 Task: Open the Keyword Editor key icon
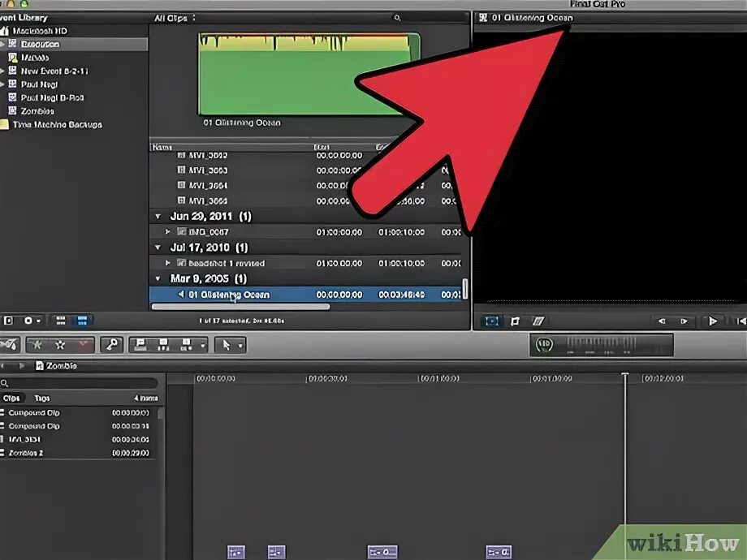click(x=112, y=345)
